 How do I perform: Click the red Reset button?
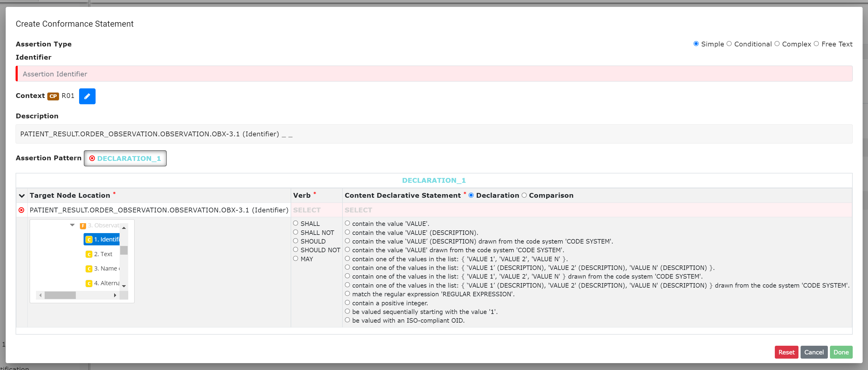[787, 352]
